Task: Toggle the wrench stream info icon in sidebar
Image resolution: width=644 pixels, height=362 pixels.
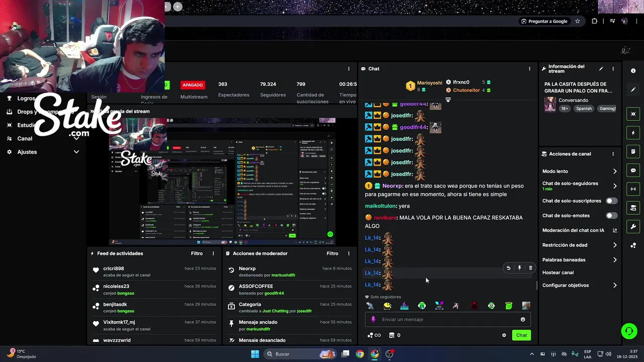Action: (x=633, y=226)
